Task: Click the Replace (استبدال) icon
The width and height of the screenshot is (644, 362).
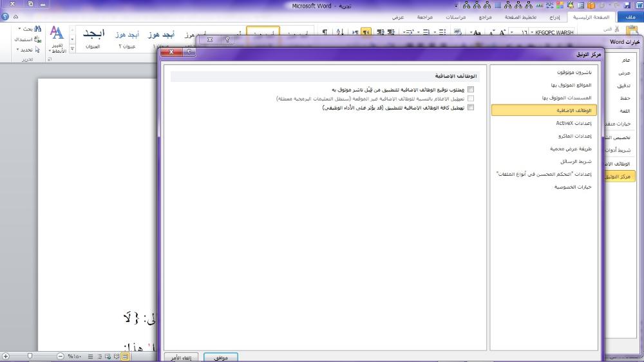Action: 38,39
